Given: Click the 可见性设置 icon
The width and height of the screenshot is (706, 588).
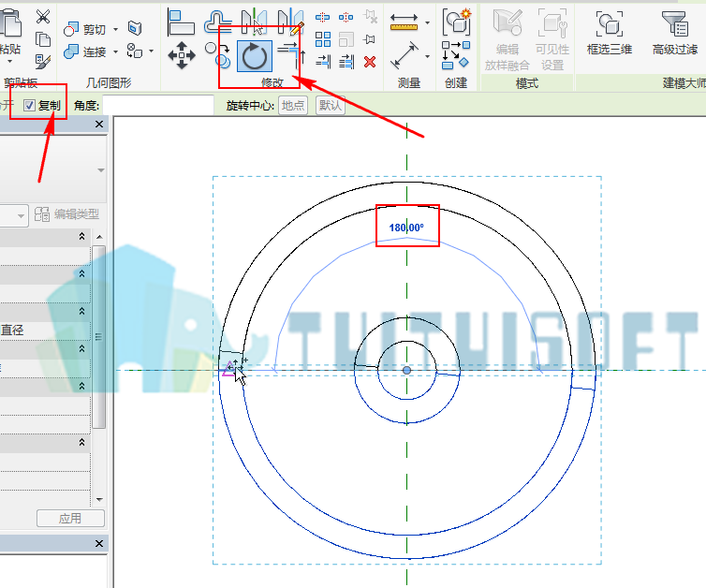Looking at the screenshot, I should coord(552,39).
